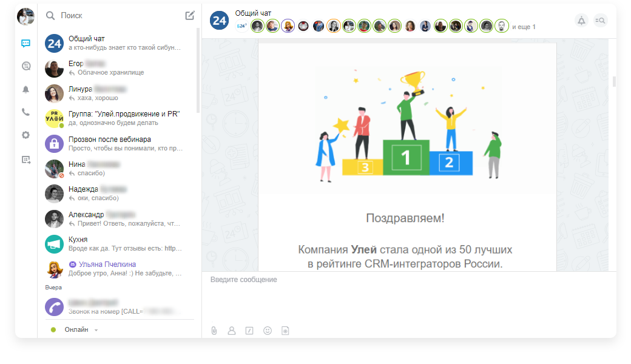
Task: Toggle mute notifications bell in chat header
Action: [x=581, y=21]
